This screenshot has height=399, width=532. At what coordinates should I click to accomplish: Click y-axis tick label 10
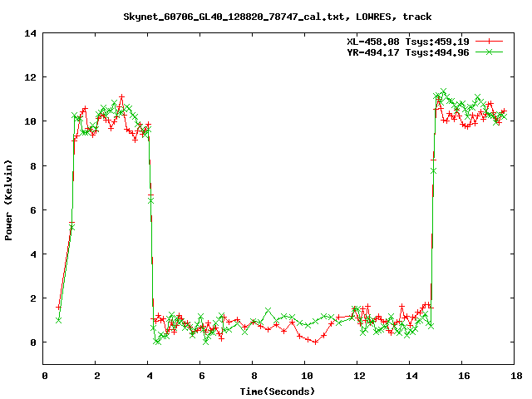click(x=30, y=121)
